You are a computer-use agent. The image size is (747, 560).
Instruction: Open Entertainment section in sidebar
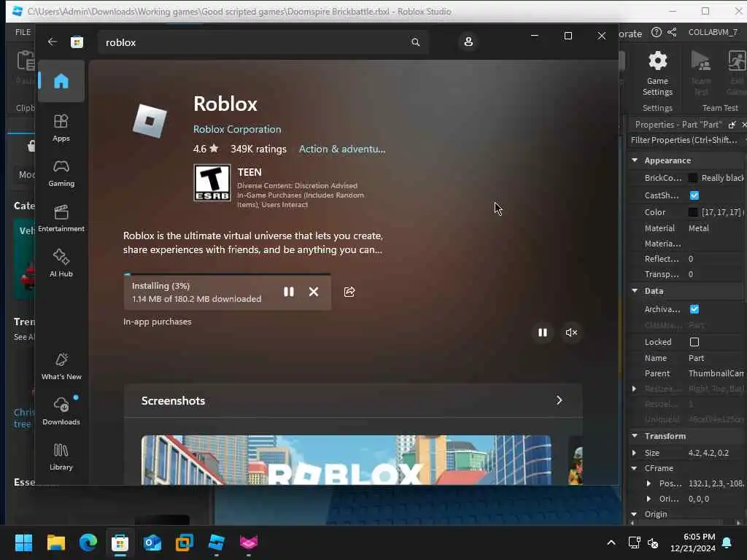(61, 219)
